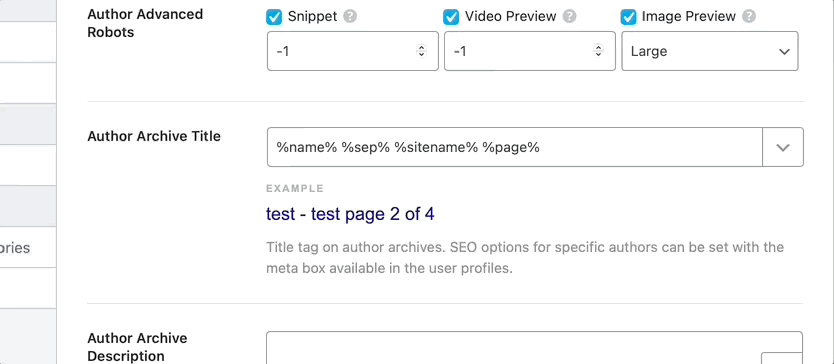Open the help tooltip icon beside Snippet

tap(350, 16)
